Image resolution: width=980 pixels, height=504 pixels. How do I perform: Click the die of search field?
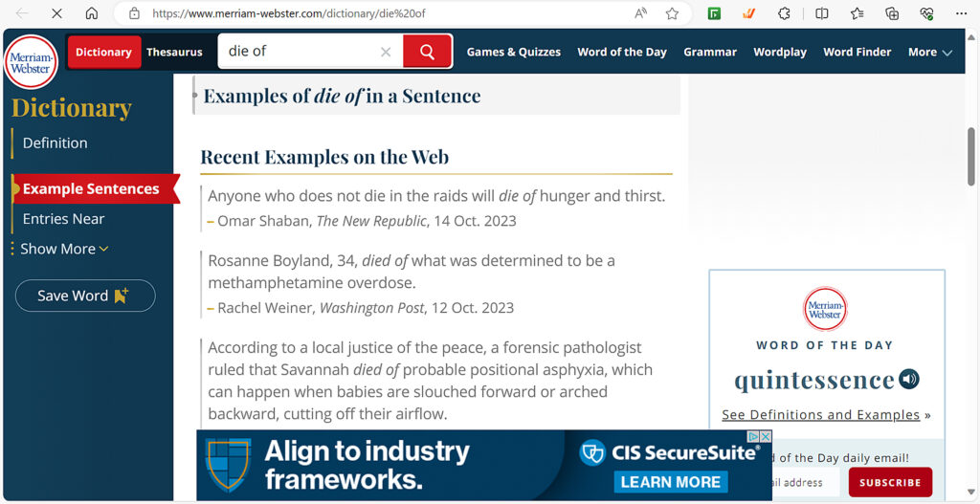click(300, 52)
